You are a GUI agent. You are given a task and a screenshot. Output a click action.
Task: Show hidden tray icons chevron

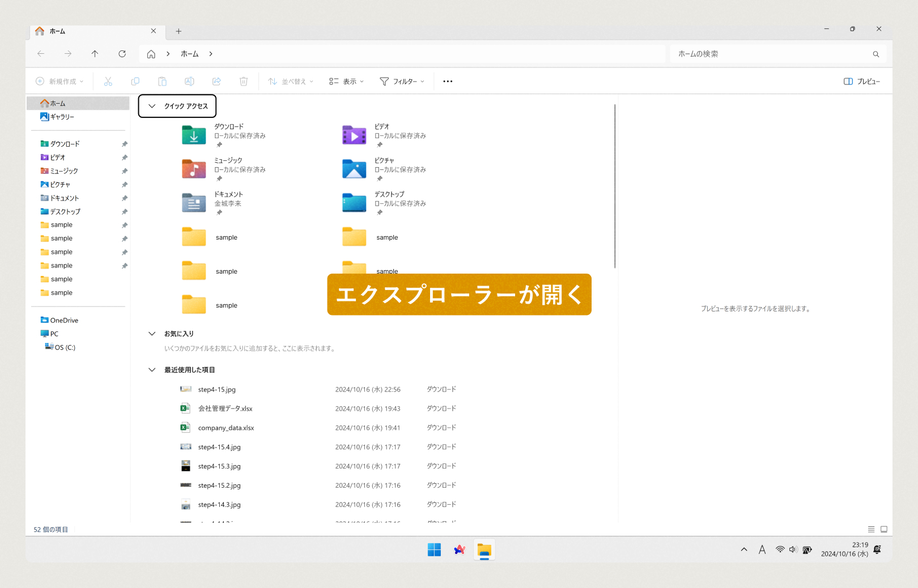click(x=744, y=549)
